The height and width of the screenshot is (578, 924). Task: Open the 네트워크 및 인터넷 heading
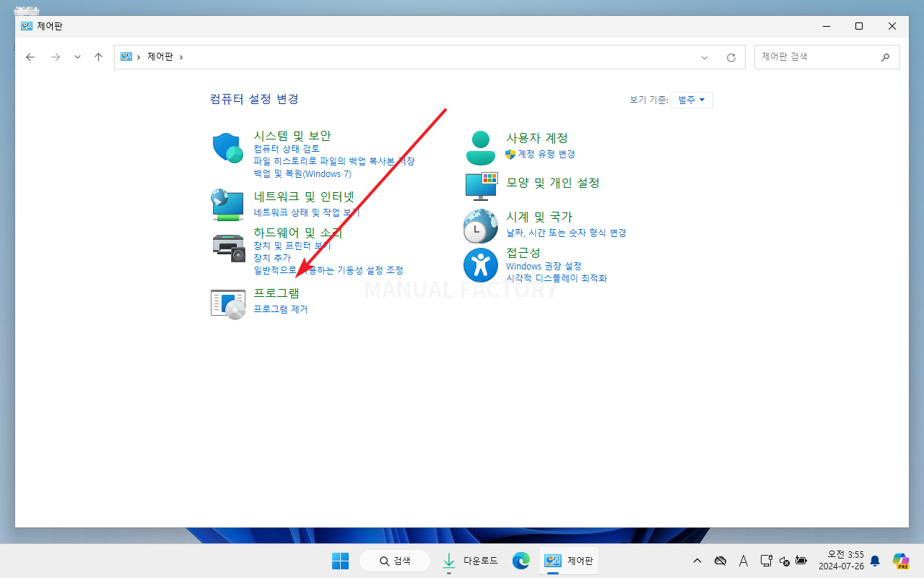(x=304, y=197)
